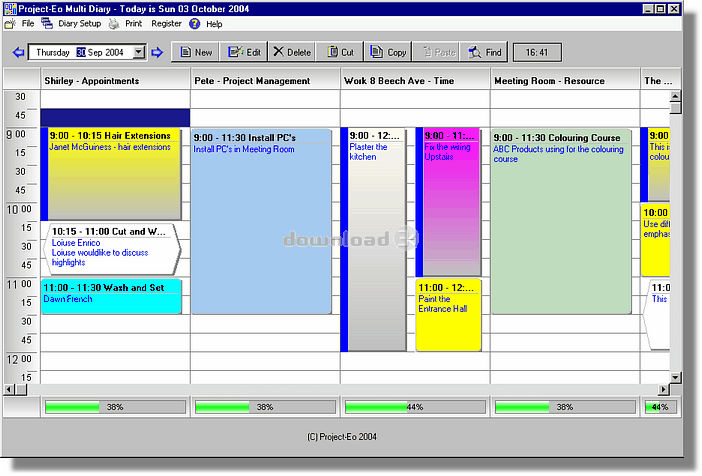Open the File menu
Image resolution: width=702 pixels, height=476 pixels.
pyautogui.click(x=28, y=24)
